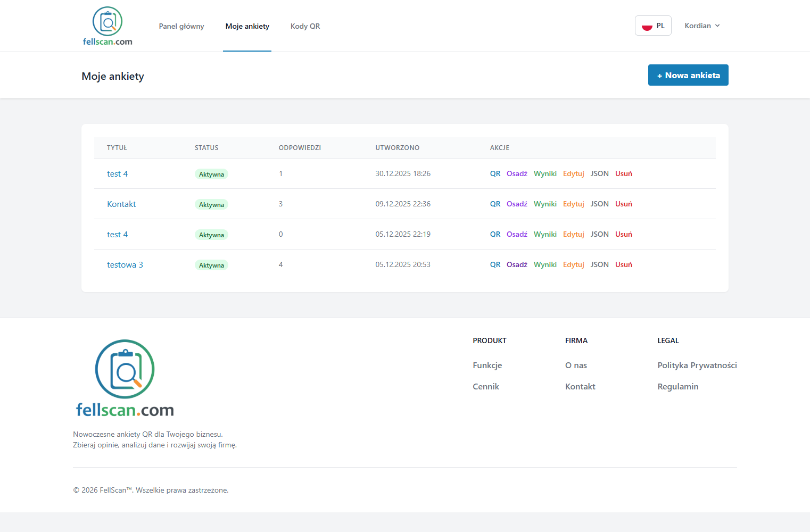Show QR code for Kontakt survey
810x532 pixels.
click(x=495, y=204)
